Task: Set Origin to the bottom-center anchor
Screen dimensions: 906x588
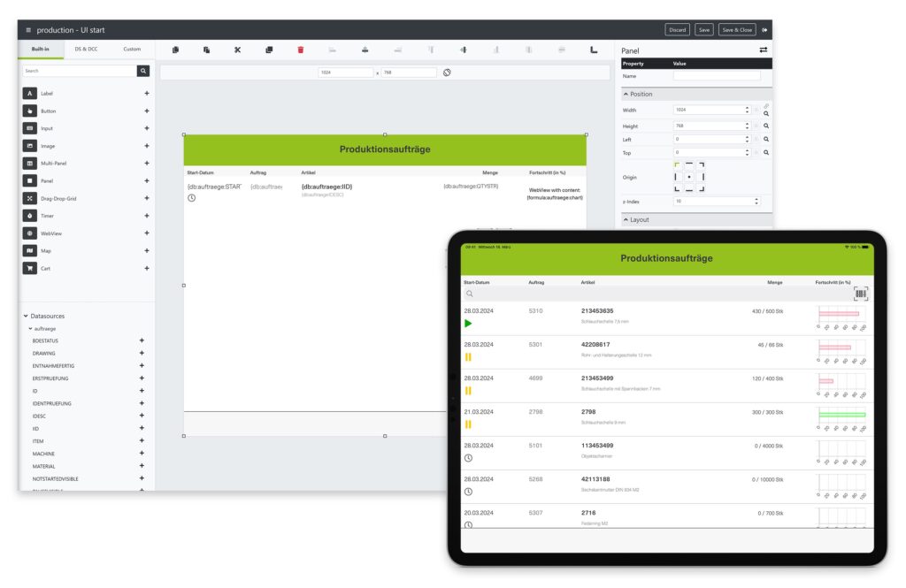Action: coord(689,190)
